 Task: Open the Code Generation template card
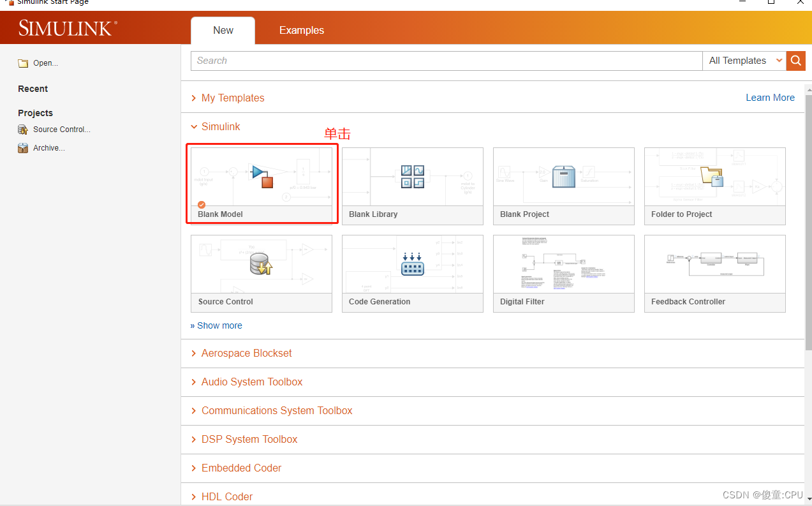(413, 273)
